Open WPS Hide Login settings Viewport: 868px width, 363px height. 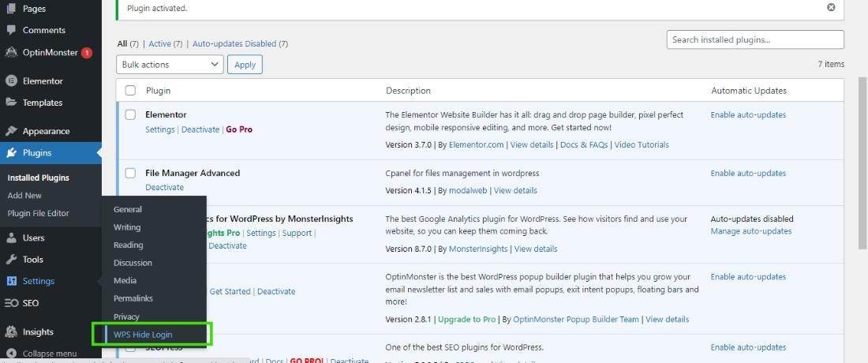pos(143,335)
